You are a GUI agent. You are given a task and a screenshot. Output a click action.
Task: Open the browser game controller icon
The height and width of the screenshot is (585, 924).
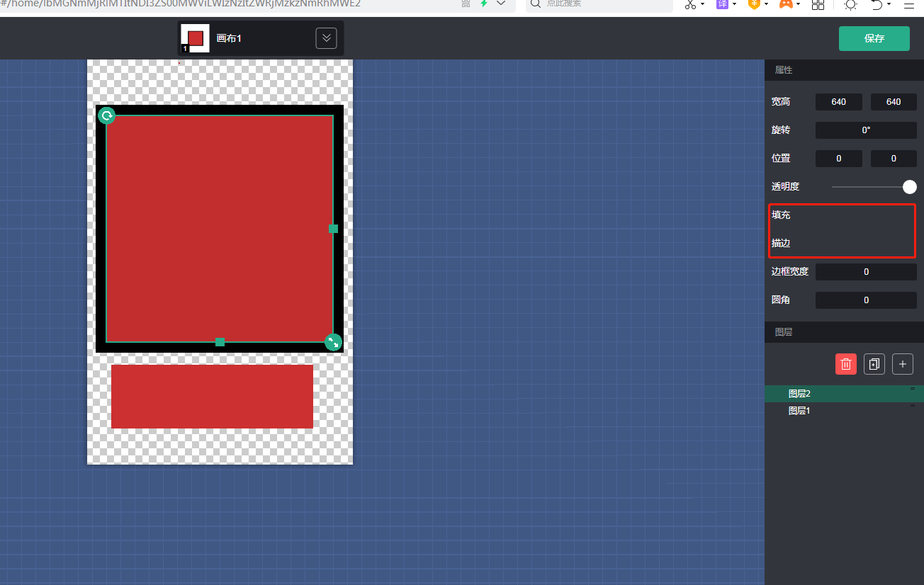786,4
